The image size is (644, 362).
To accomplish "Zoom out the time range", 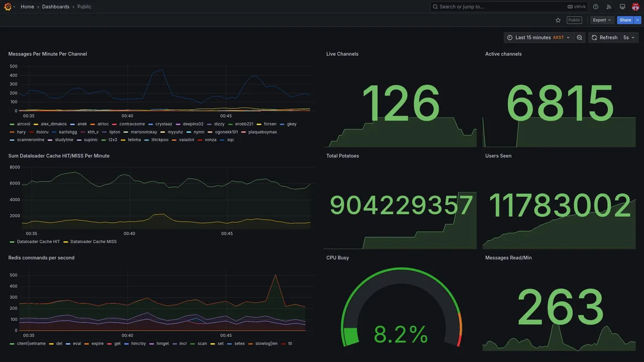I will point(580,38).
